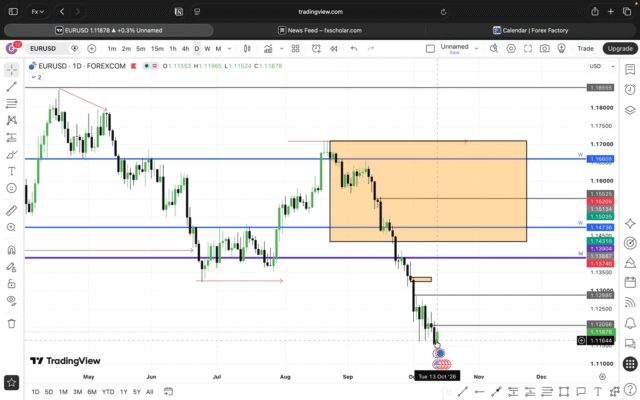Open the object tree layers panel

(630, 110)
